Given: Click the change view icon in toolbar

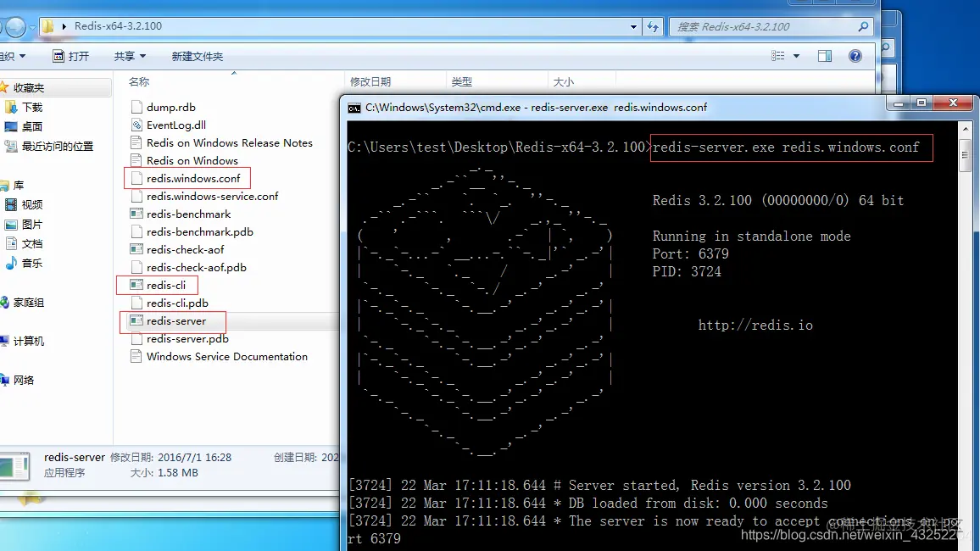Looking at the screenshot, I should pyautogui.click(x=778, y=56).
